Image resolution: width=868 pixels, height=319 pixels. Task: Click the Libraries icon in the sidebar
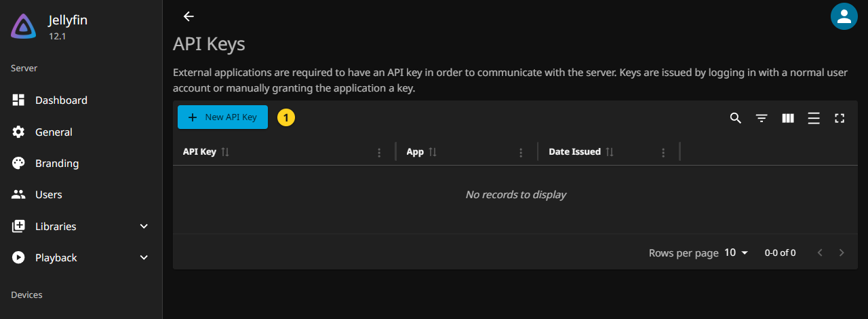18,226
